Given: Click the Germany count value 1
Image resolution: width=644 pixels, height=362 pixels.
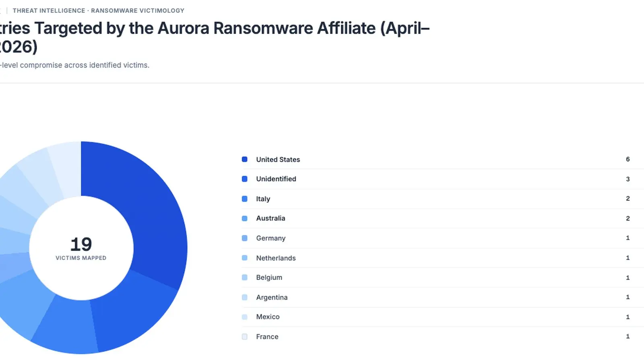Looking at the screenshot, I should pyautogui.click(x=627, y=238).
